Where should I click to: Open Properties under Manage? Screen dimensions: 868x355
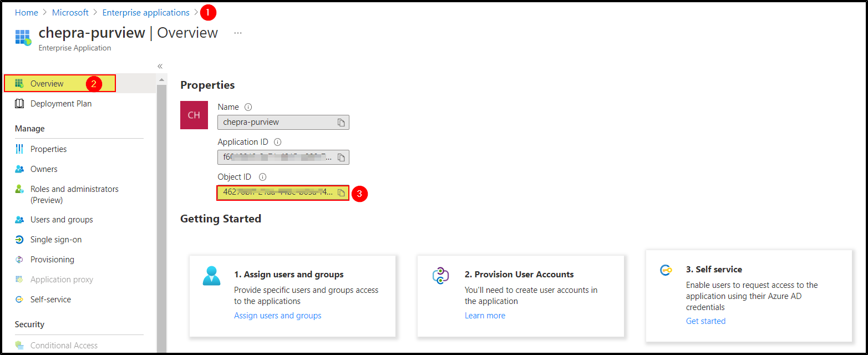pos(49,149)
